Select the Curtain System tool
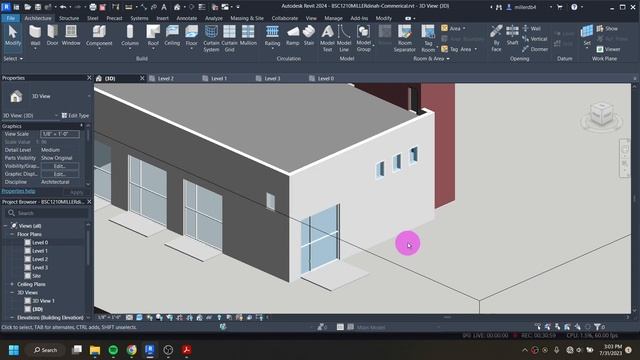This screenshot has width=640, height=360. [211, 38]
